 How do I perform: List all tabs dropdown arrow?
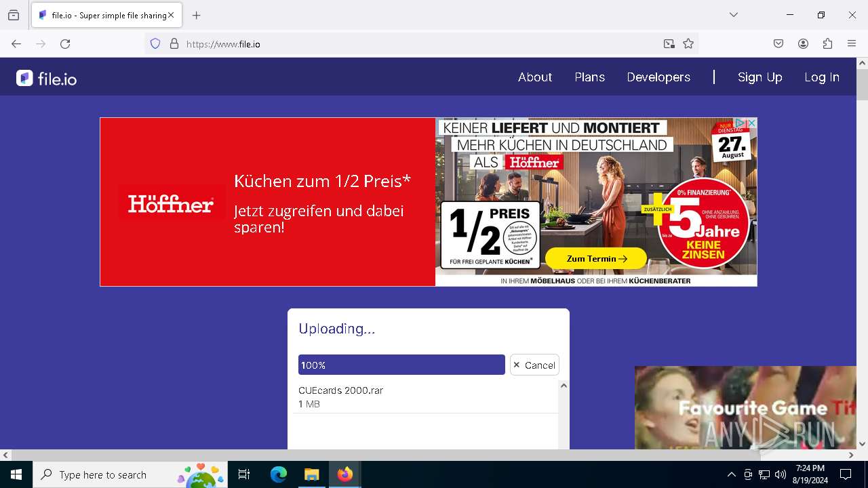734,15
